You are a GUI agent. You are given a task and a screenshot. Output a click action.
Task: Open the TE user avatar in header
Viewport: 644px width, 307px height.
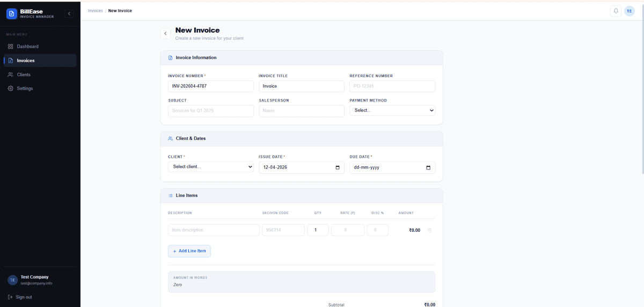(630, 11)
